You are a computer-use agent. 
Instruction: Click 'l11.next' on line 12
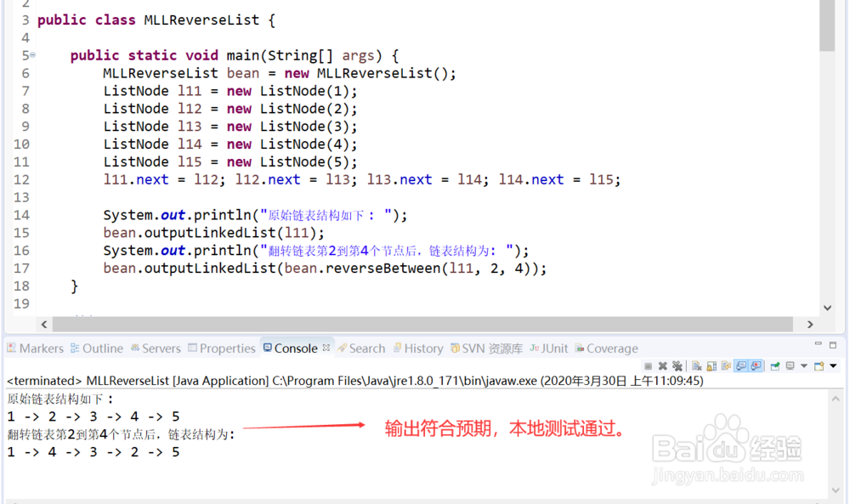(135, 179)
